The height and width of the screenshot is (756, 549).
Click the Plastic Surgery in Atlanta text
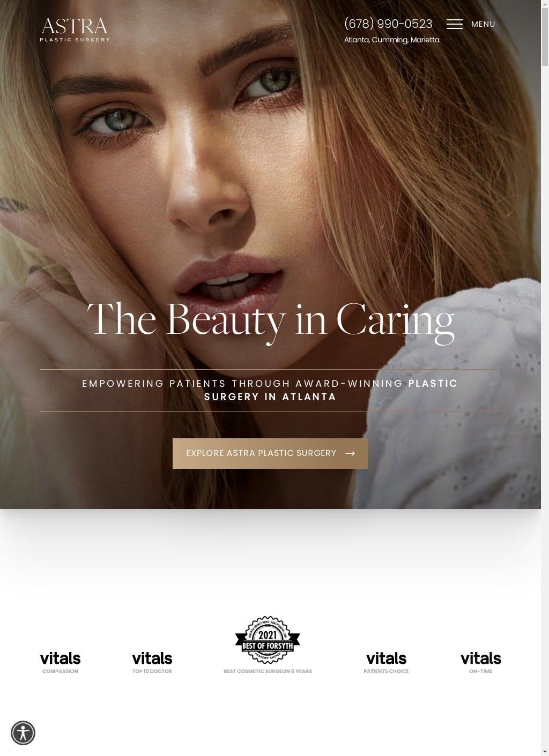point(331,390)
